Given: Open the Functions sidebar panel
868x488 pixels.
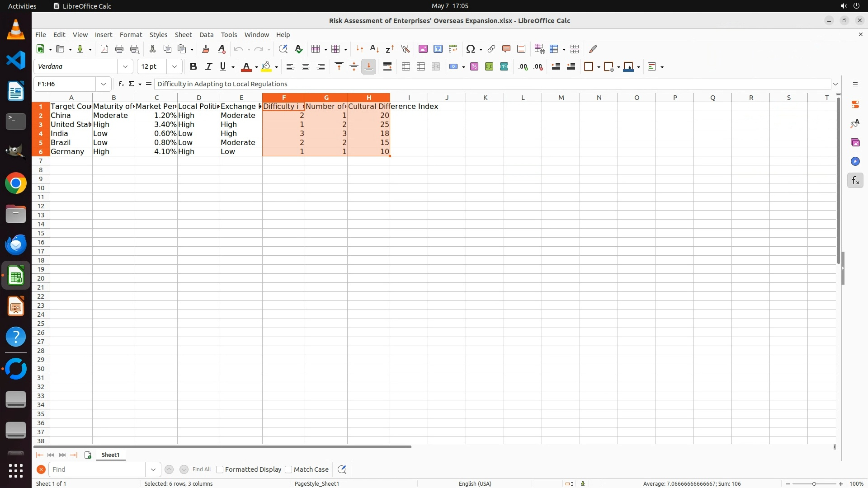Looking at the screenshot, I should [855, 181].
